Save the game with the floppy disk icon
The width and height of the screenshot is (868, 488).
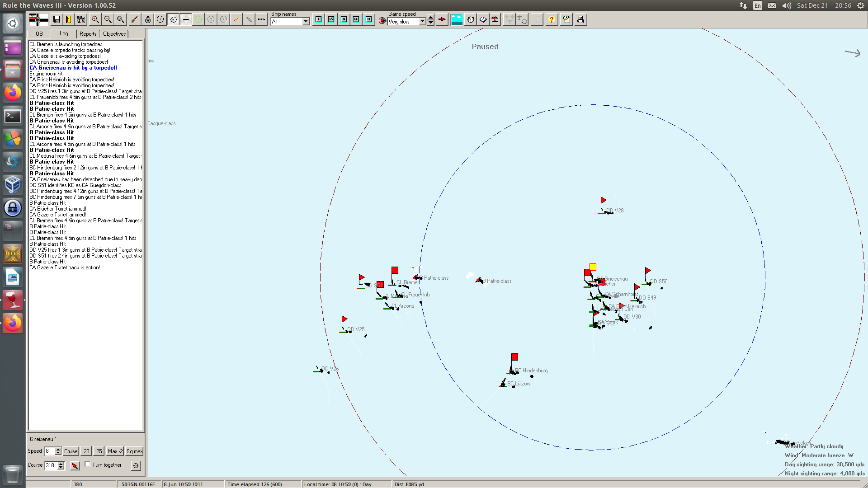(x=57, y=19)
